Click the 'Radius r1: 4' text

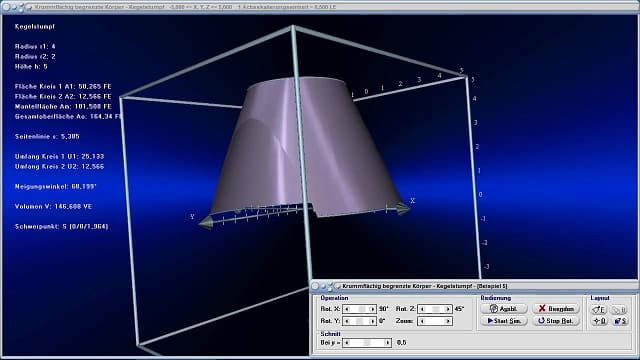35,47
